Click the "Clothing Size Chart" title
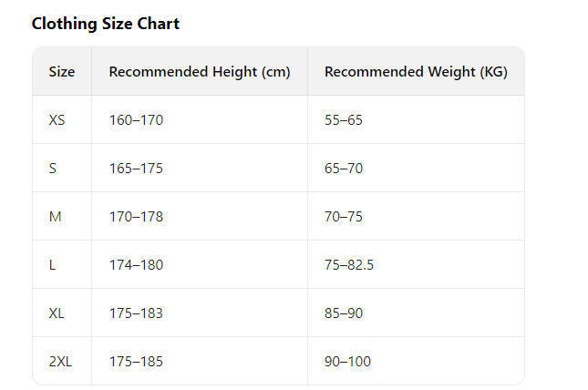The image size is (588, 390). pos(105,24)
